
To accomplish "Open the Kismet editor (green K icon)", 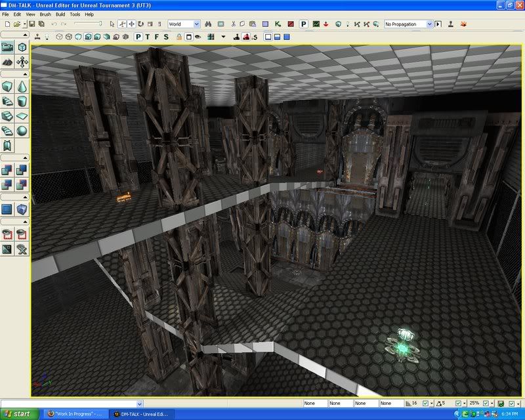I will [278, 24].
